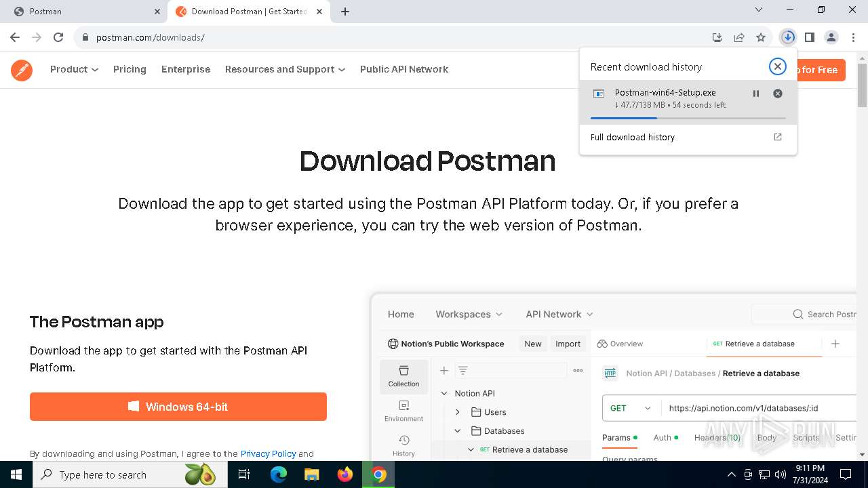The width and height of the screenshot is (868, 488).
Task: View site information lock icon
Action: pyautogui.click(x=85, y=37)
